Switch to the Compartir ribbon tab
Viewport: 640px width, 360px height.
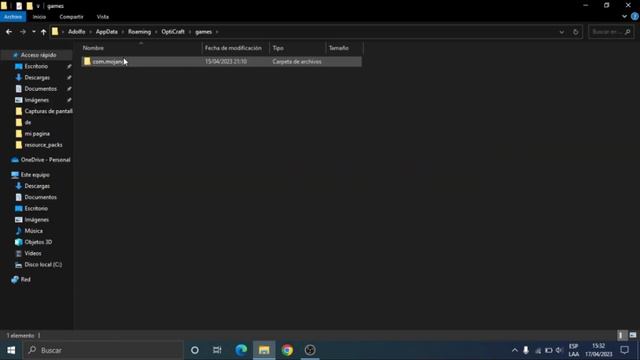71,17
